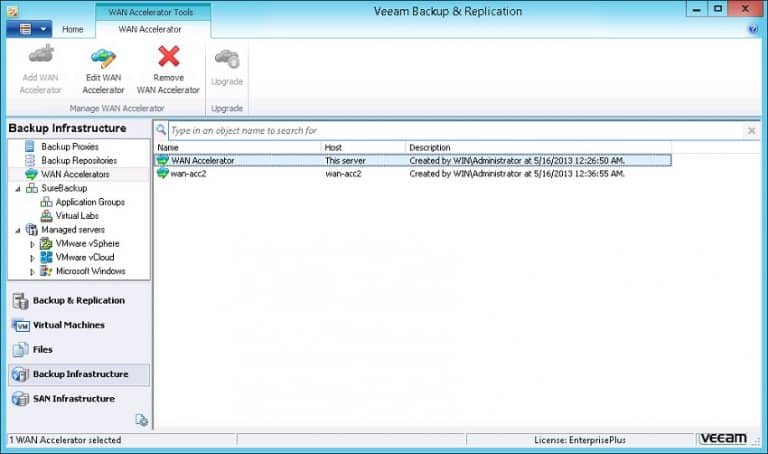Click the SureBackup node icon

point(32,188)
